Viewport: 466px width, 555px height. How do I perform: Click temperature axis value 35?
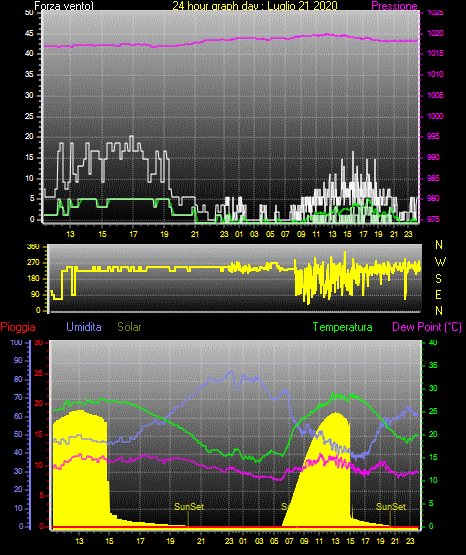coord(433,366)
